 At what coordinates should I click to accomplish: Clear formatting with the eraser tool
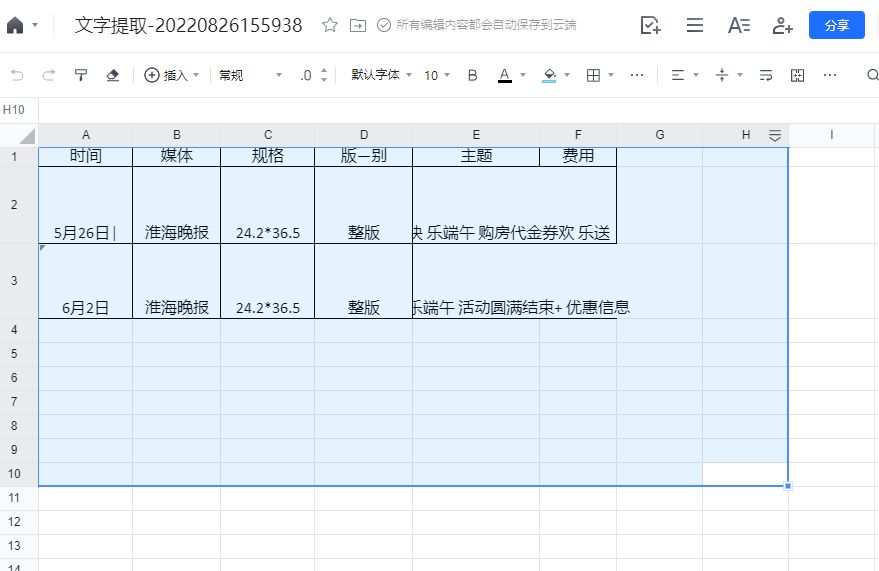point(113,75)
